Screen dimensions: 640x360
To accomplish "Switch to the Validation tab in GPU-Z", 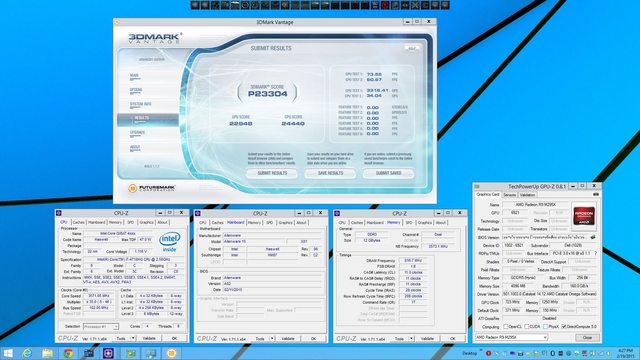I will click(x=527, y=195).
